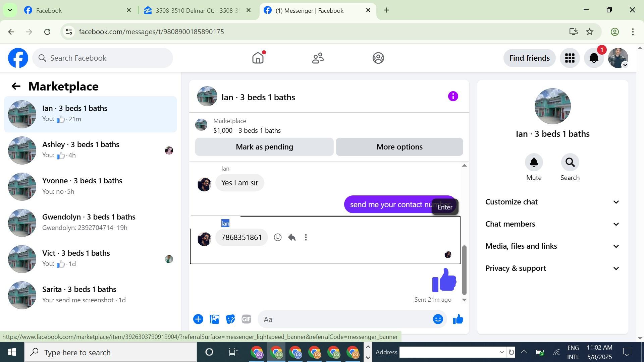Open the emoji picker in message box
This screenshot has width=644, height=362.
tap(438, 319)
